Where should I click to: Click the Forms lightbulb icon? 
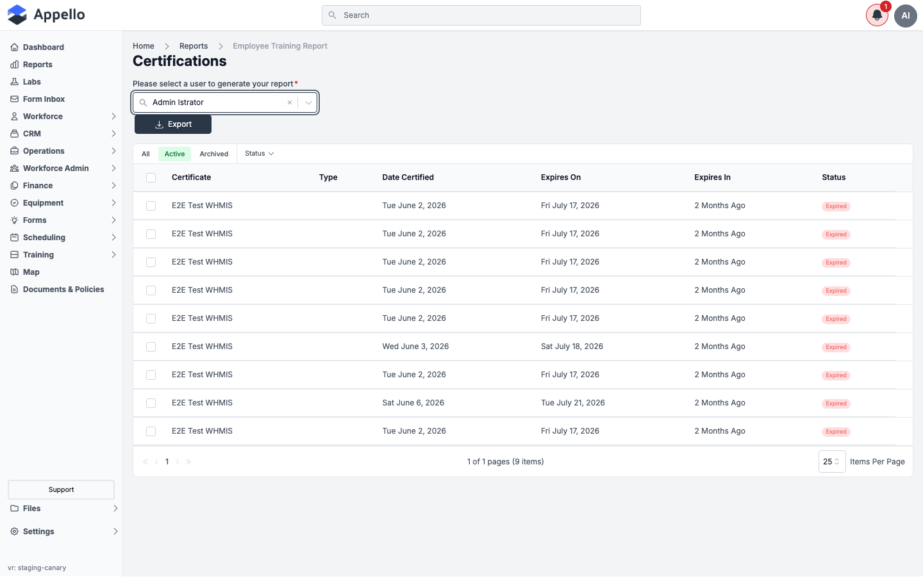pyautogui.click(x=14, y=220)
